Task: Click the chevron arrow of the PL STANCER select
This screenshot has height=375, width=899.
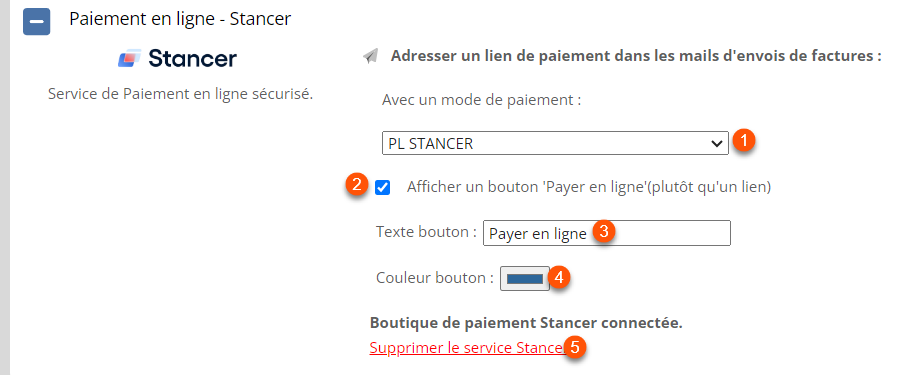Action: (716, 144)
